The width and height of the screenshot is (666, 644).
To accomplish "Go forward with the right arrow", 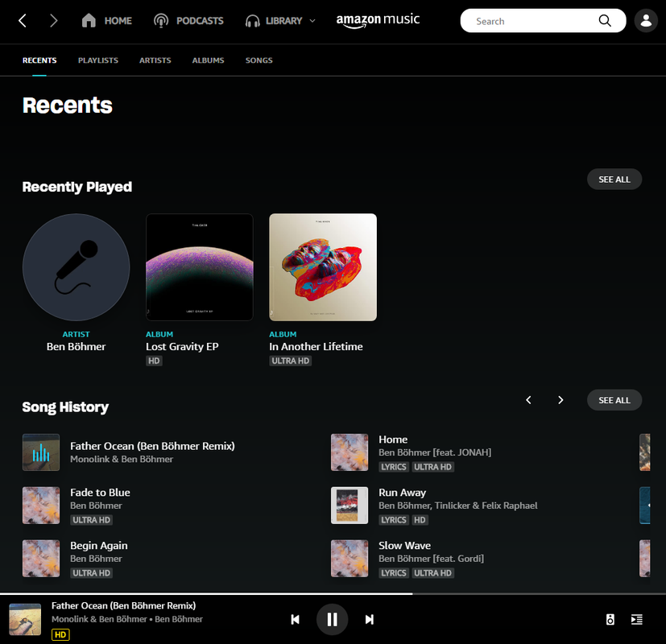I will click(x=53, y=20).
